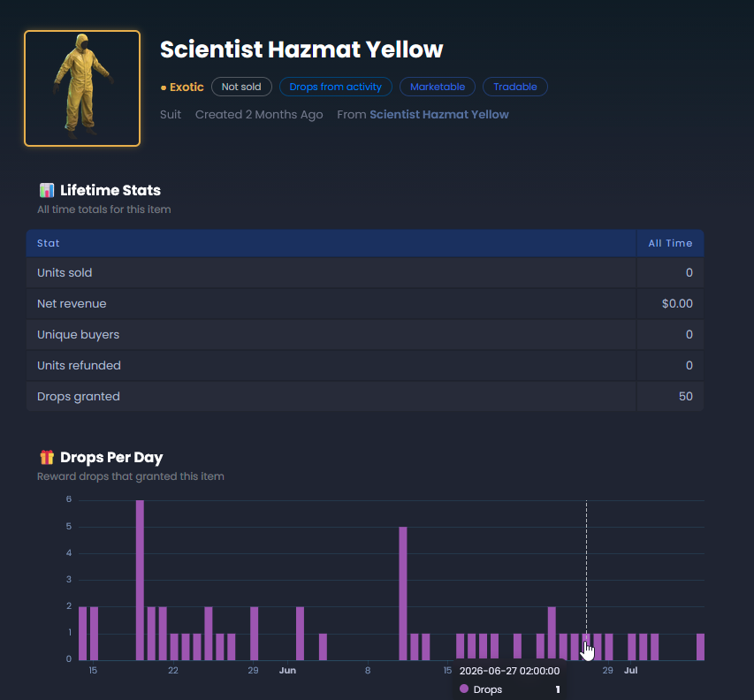Select the Unique buyers row label
754x700 pixels.
[x=78, y=335]
